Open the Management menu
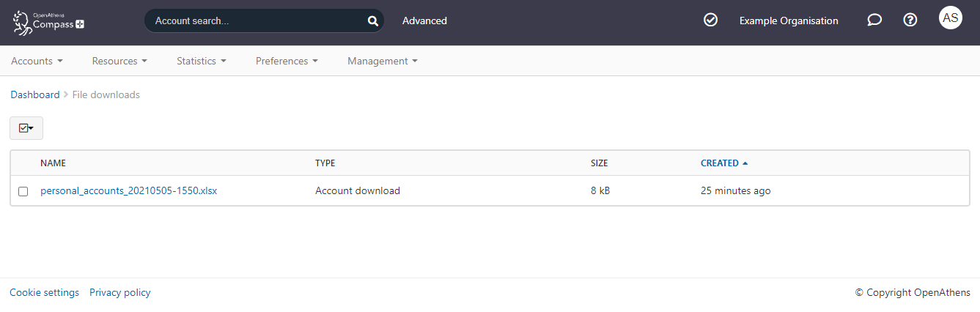Screen dimensions: 980x312 pyautogui.click(x=382, y=62)
